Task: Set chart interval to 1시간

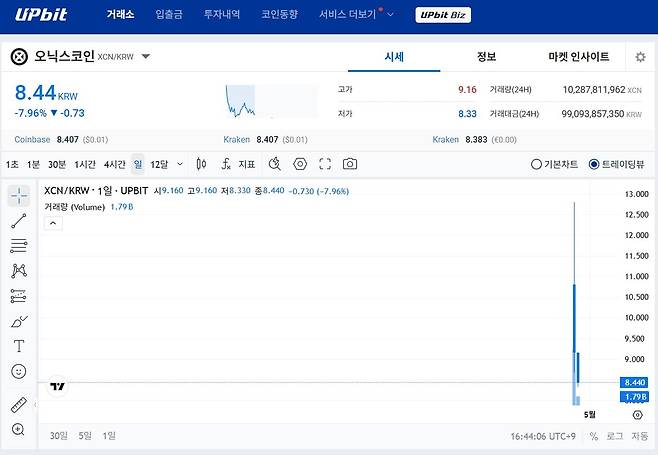Action: 85,164
